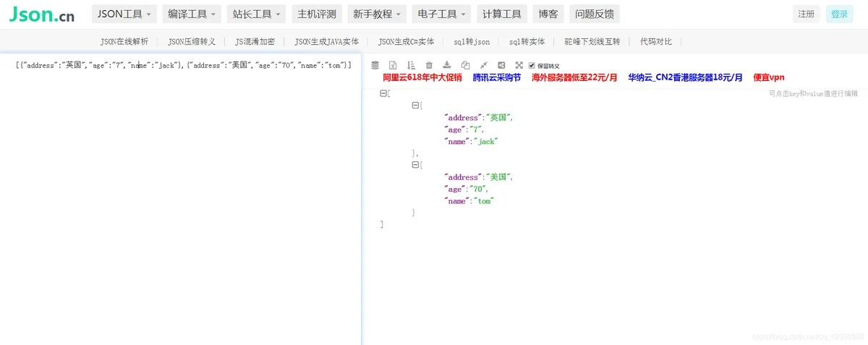Edit the "tom" name value
Image resolution: width=868 pixels, height=345 pixels.
click(x=484, y=201)
